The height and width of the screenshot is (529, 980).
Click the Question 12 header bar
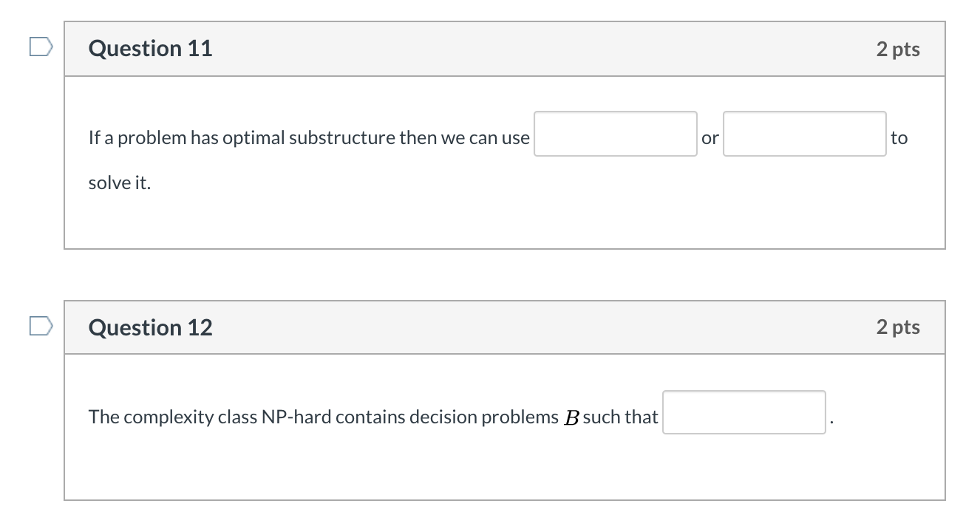tap(505, 327)
